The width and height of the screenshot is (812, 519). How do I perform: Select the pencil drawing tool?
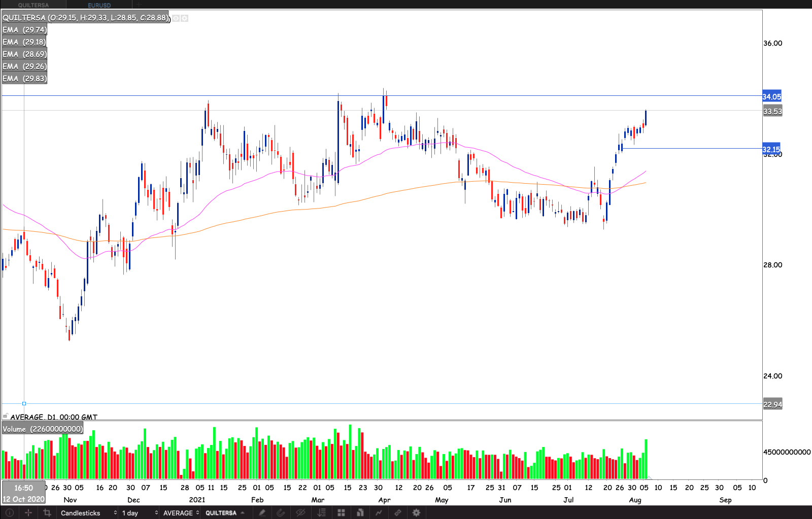[x=262, y=513]
